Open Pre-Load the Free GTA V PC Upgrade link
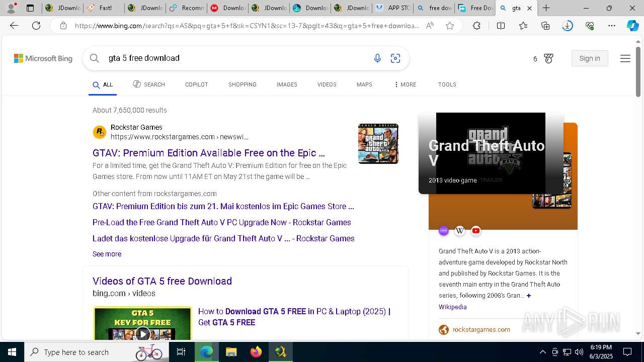This screenshot has width=644, height=362. [222, 222]
